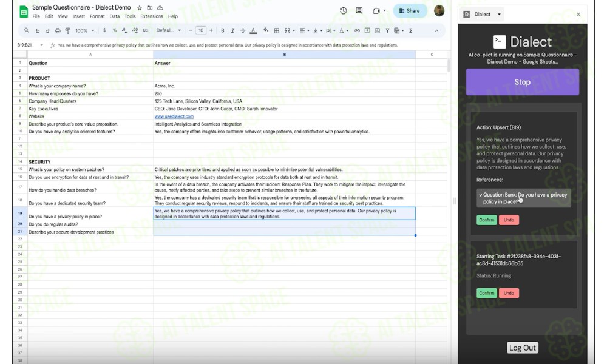Viewport: 607px width, 364px height.
Task: Open the merge type dropdown arrow
Action: (294, 30)
